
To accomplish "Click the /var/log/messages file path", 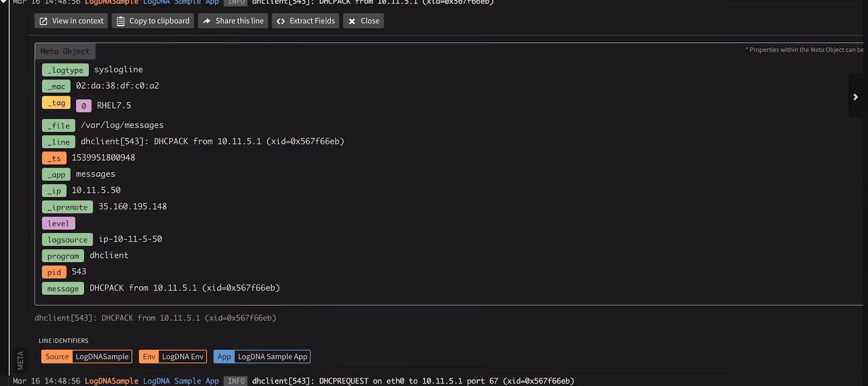I will pyautogui.click(x=122, y=125).
